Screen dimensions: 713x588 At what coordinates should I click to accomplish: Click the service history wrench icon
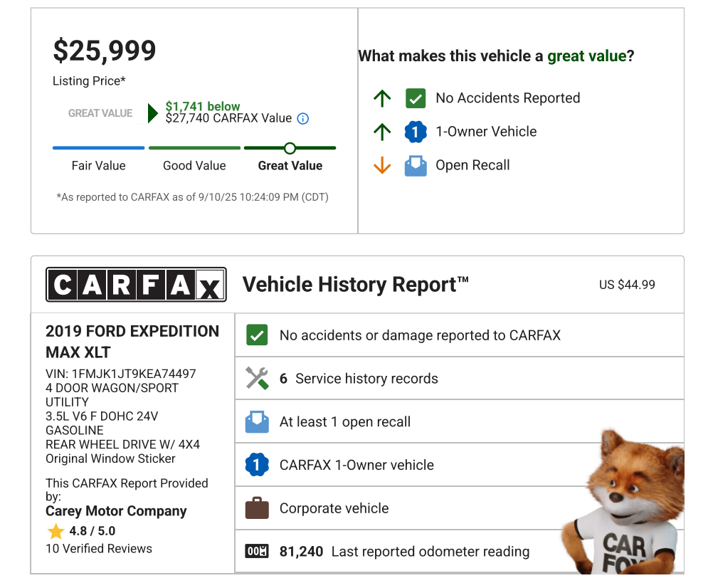coord(257,378)
